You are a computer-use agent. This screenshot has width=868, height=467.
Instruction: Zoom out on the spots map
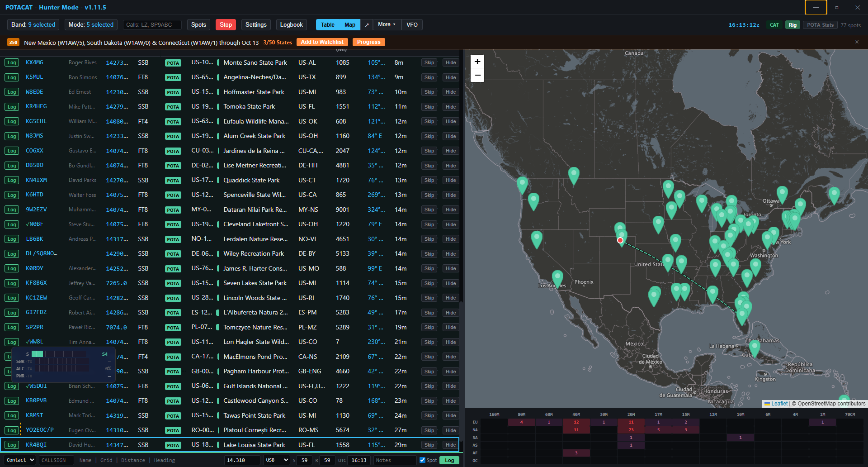click(477, 75)
